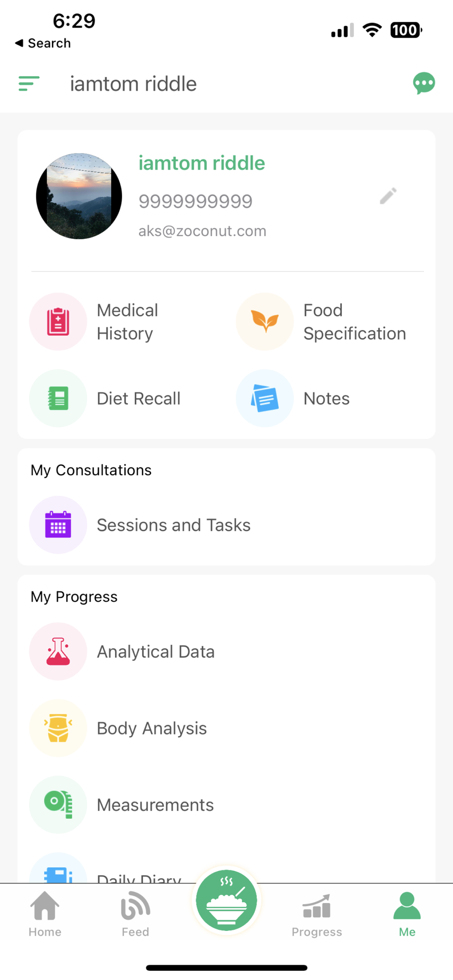Tap the profile picture thumbnail
This screenshot has width=453, height=980.
pyautogui.click(x=79, y=196)
